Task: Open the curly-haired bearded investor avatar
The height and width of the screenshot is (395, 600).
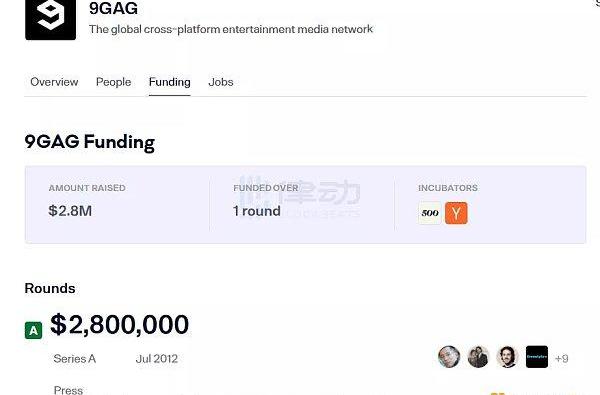Action: coord(507,357)
